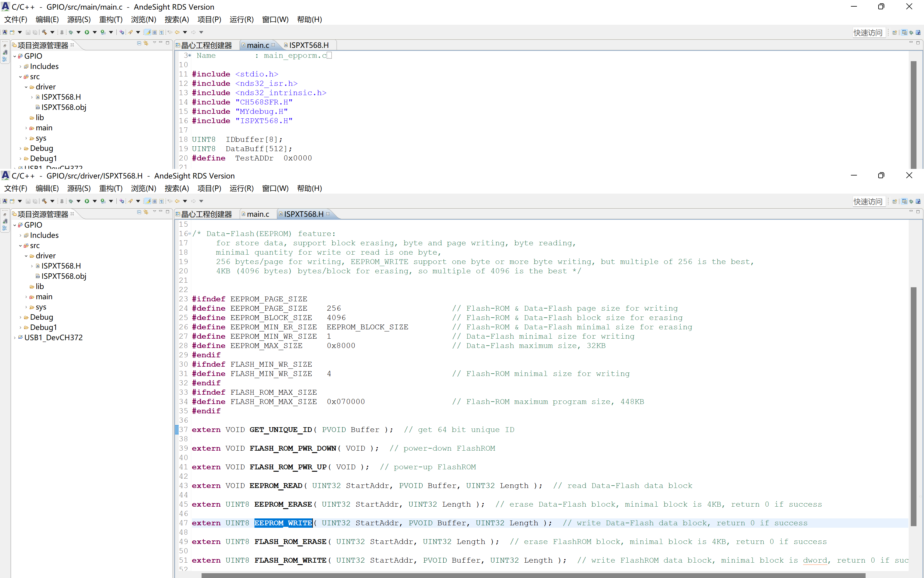Screen dimensions: 924x578
Task: Open Back history dropdown in ISPXT568.H window toolbar
Action: pos(185,201)
